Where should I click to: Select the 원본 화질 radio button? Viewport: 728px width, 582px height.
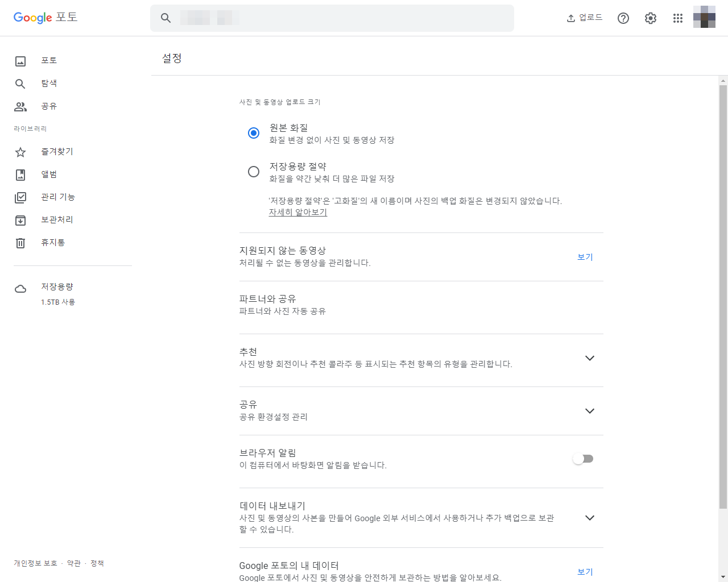click(254, 133)
